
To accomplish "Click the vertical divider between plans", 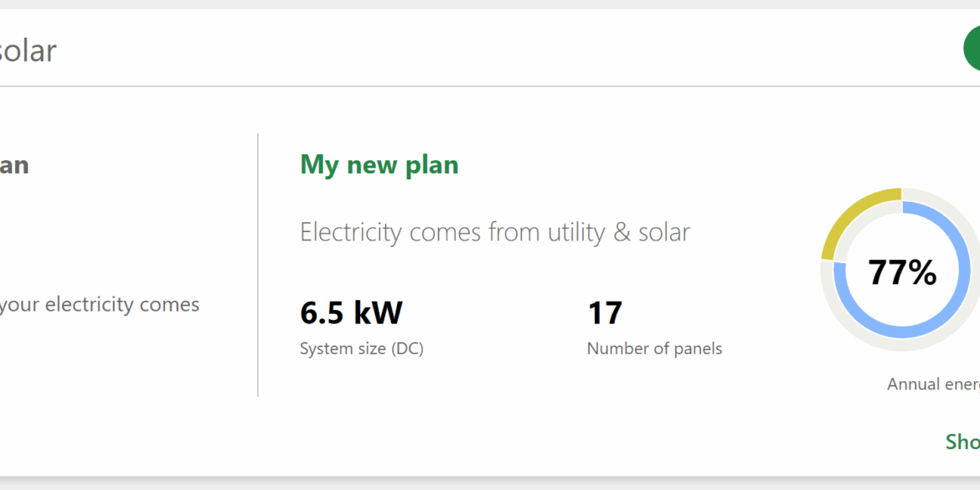I will pos(257,265).
